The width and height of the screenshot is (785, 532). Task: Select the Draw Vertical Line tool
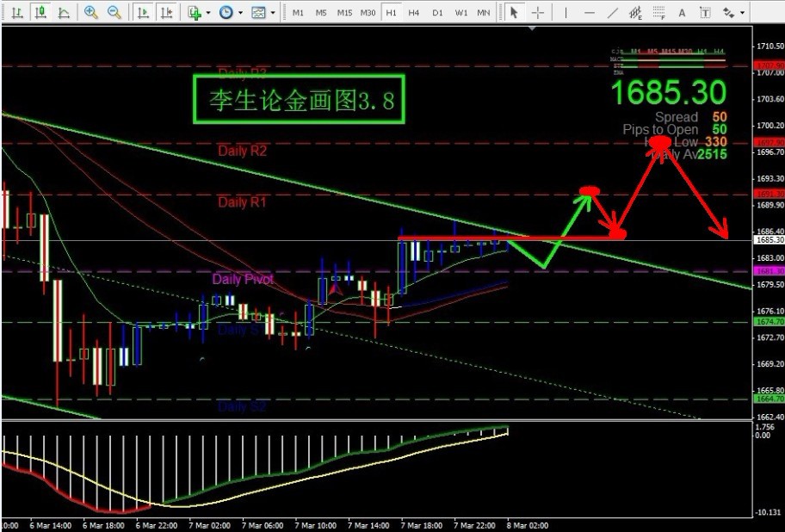pyautogui.click(x=566, y=13)
